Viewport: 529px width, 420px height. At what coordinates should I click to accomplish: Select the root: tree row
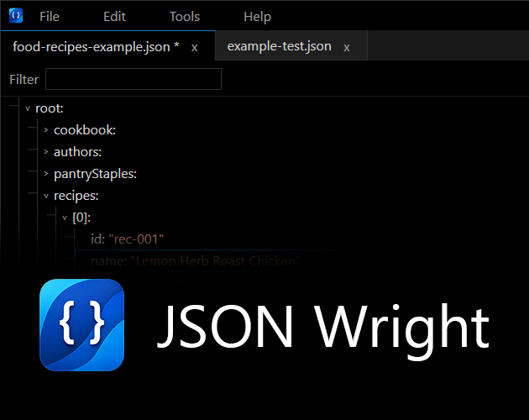click(x=50, y=108)
